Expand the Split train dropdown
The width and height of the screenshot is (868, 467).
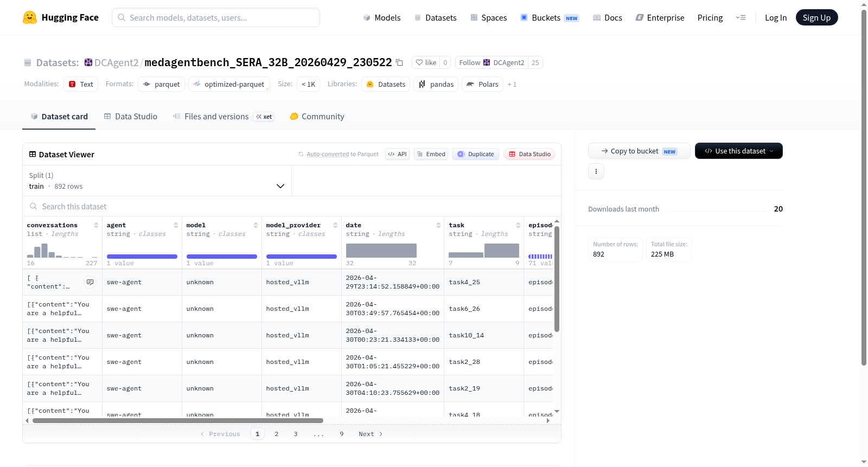point(157,181)
